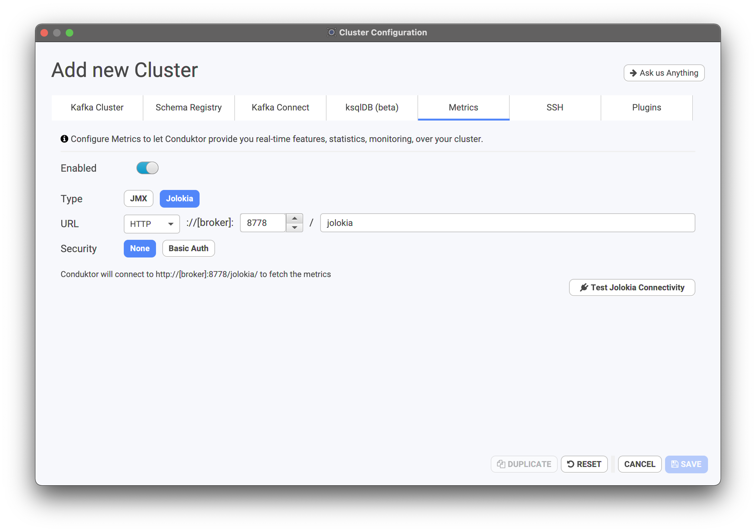Click the copy icon on DUPLICATE
Viewport: 756px width, 532px height.
click(501, 464)
